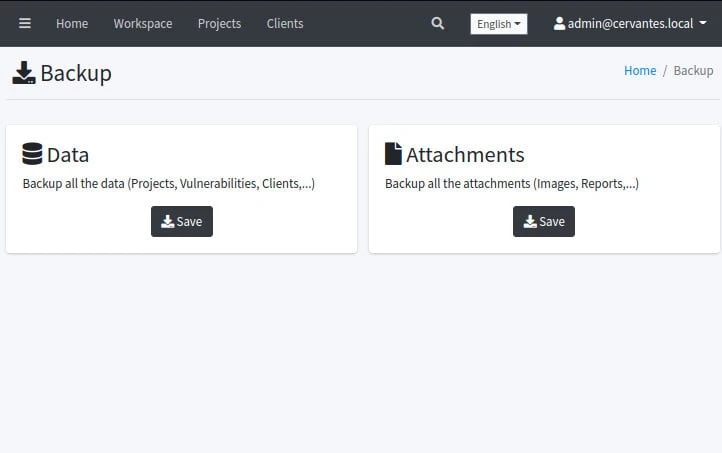Open the Workspace menu item
Viewport: 722px width, 453px height.
[x=143, y=23]
